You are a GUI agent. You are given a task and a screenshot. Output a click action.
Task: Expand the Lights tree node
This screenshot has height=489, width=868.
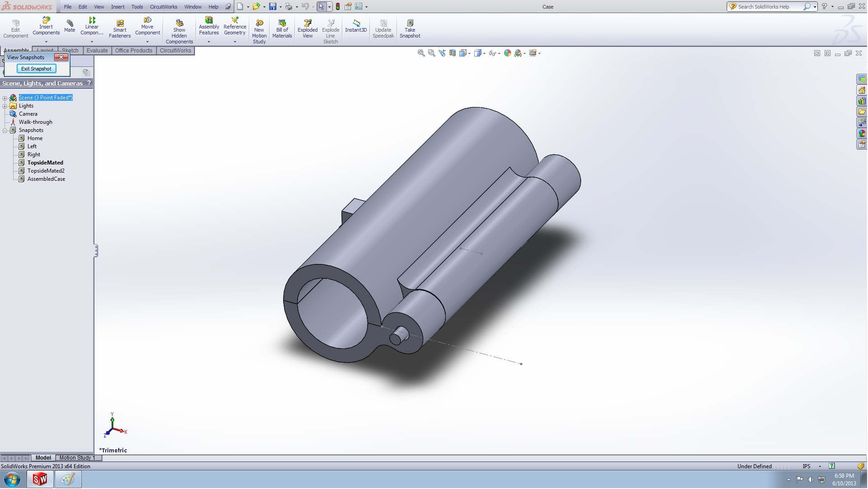pos(5,106)
